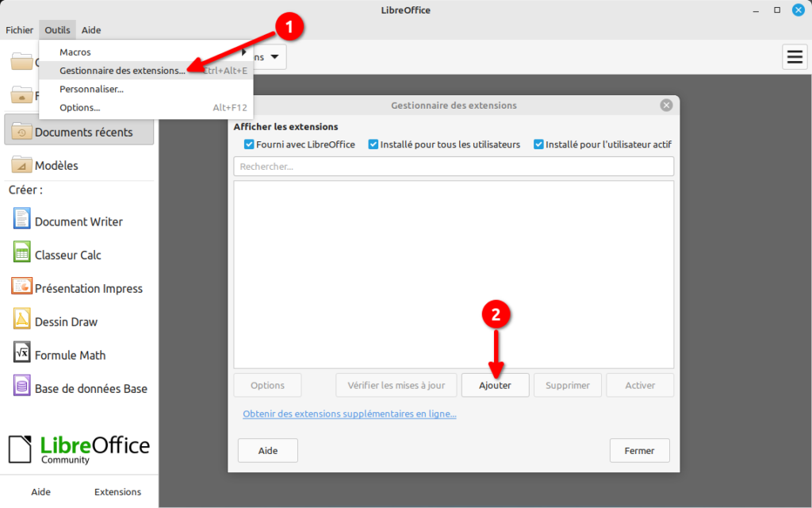812x508 pixels.
Task: Create a new Dessin Draw
Action: [x=66, y=322]
